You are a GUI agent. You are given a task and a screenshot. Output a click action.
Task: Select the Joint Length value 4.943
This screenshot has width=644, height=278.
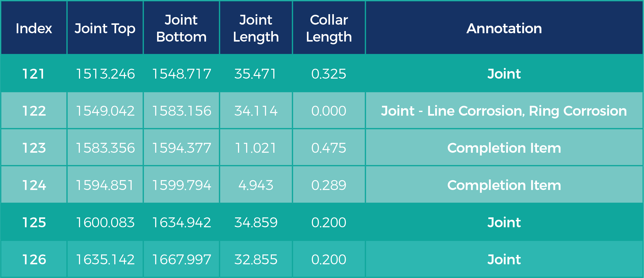coord(256,185)
